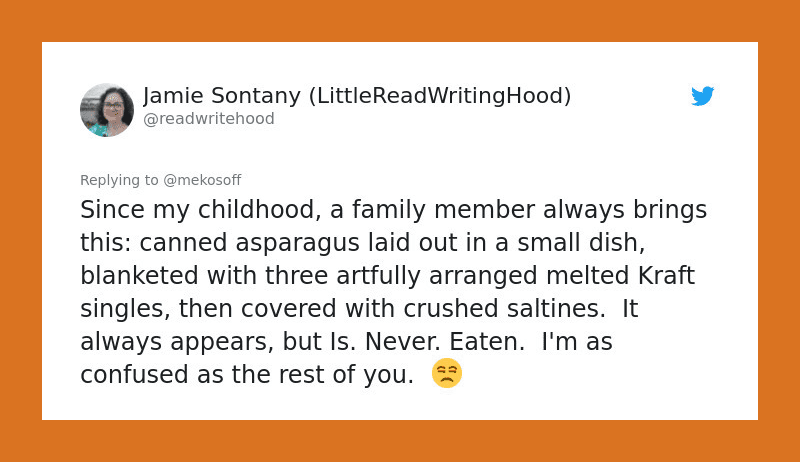This screenshot has height=462, width=800.
Task: Click the word 'Kraft' in the tweet
Action: 666,275
